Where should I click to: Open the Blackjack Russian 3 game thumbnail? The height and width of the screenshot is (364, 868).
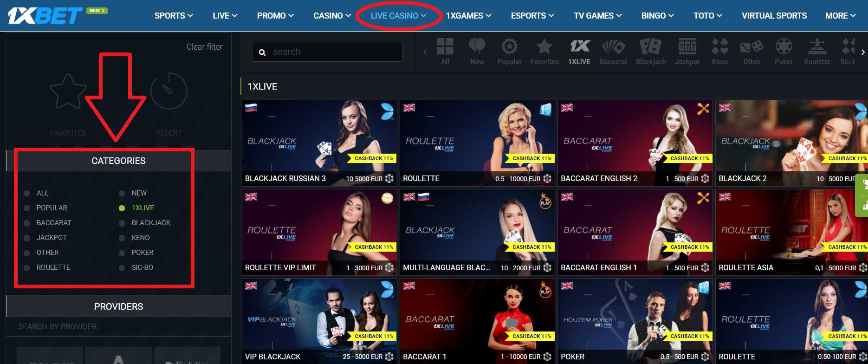[x=319, y=143]
